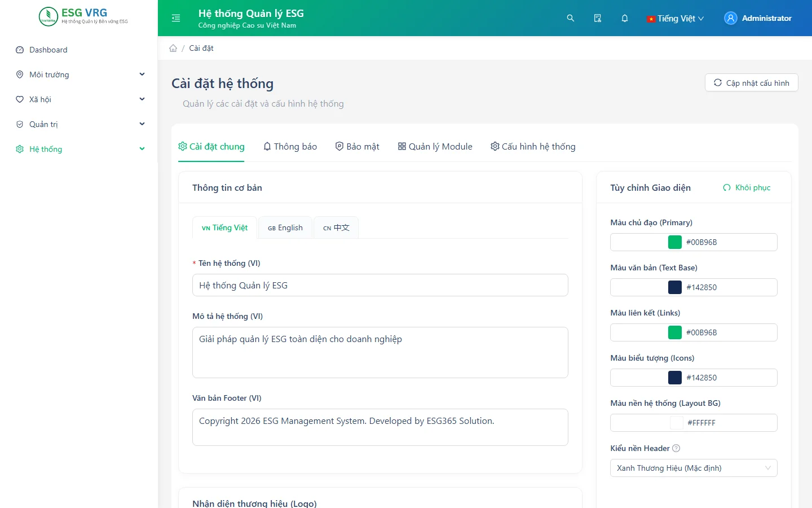
Task: Switch to the Bảo mật tab
Action: click(357, 147)
